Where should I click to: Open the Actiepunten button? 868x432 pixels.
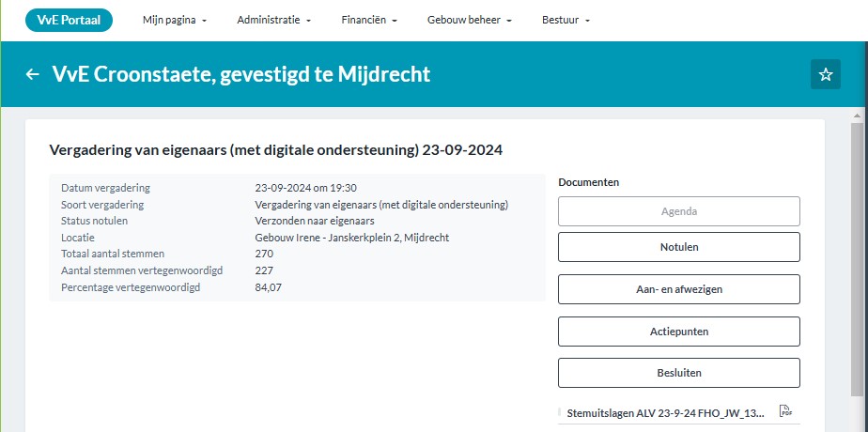(678, 332)
